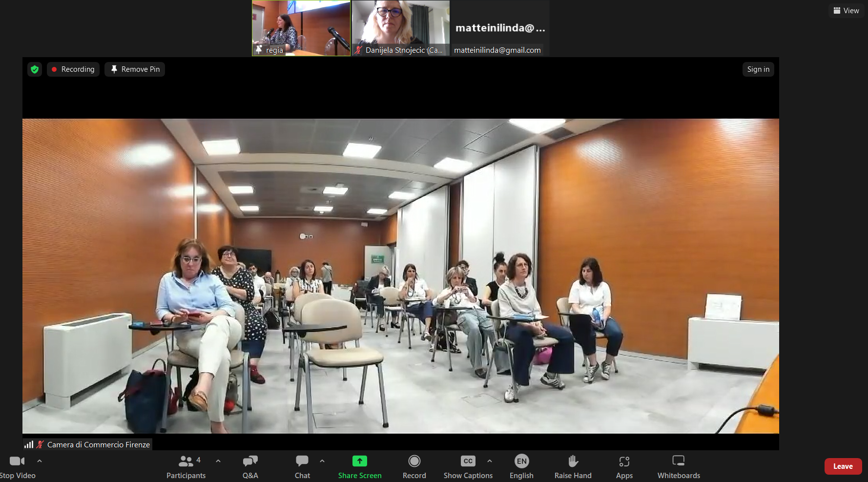Open Whiteboards
Viewport: 868px width, 482px height.
click(x=679, y=467)
